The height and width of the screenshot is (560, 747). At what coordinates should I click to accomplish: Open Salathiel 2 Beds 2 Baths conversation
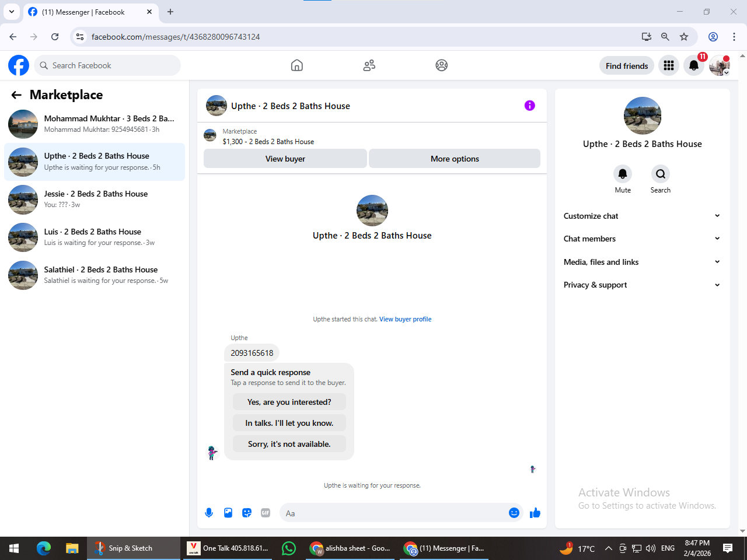[95, 275]
